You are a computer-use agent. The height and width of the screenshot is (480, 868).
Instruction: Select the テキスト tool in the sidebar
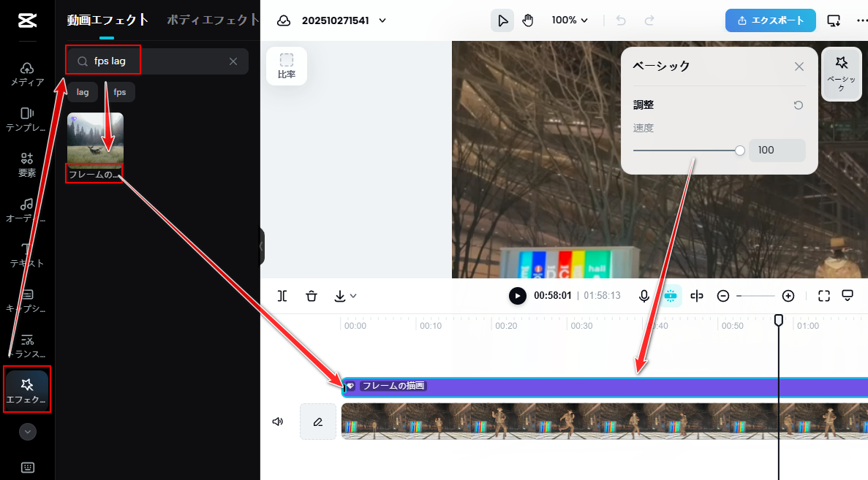26,255
